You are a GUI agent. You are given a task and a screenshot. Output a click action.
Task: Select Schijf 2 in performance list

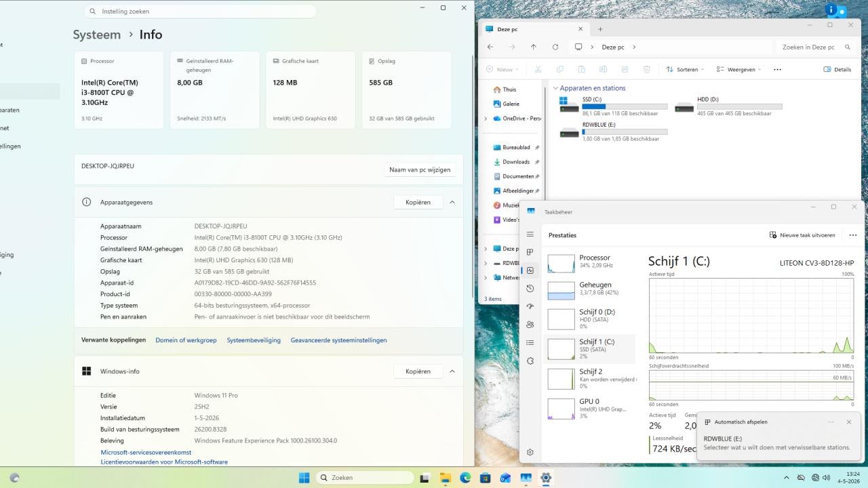click(x=591, y=378)
